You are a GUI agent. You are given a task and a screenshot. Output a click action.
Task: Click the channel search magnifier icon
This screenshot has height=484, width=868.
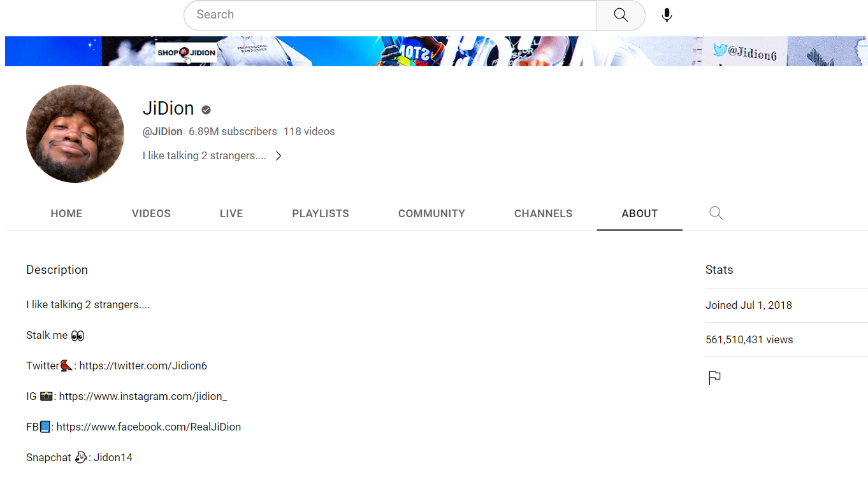(x=716, y=213)
